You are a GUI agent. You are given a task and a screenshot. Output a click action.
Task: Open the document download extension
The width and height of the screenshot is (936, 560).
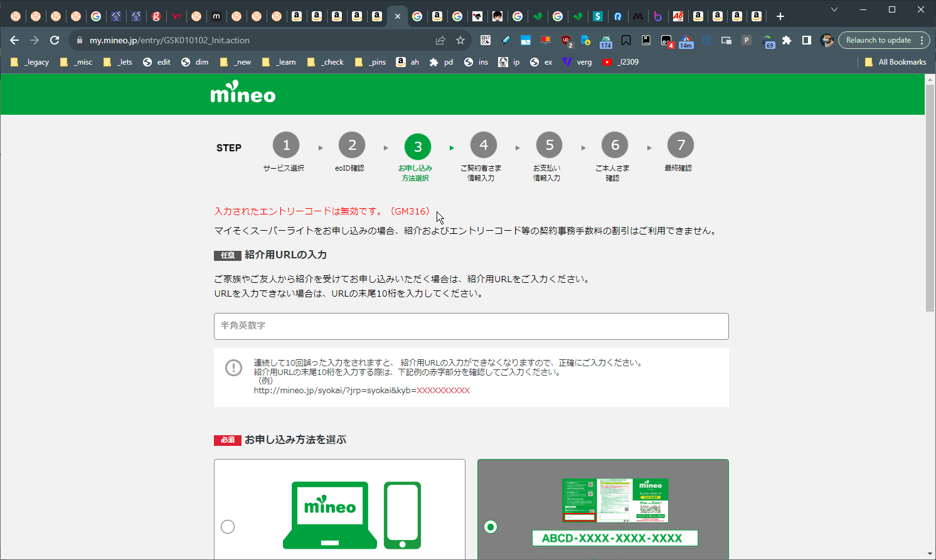586,40
